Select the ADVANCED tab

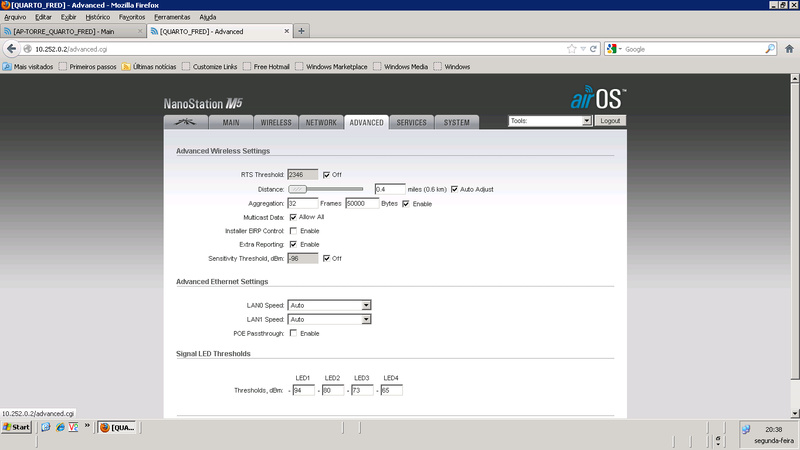[366, 122]
